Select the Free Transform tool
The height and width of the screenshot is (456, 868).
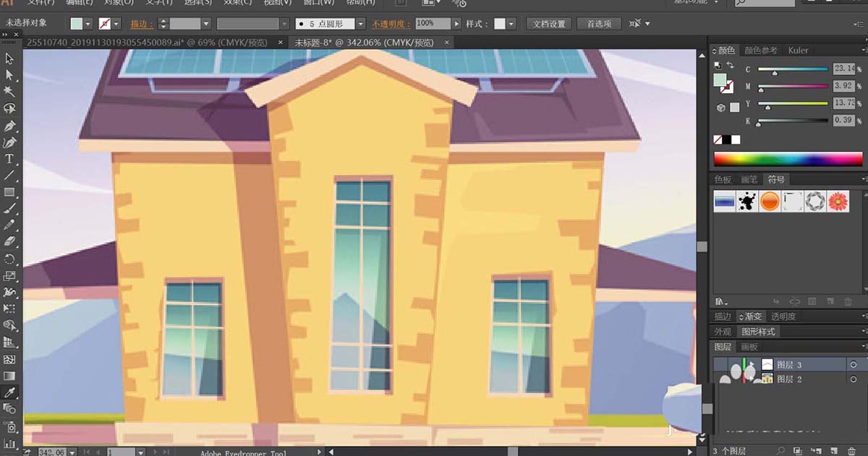click(x=9, y=309)
